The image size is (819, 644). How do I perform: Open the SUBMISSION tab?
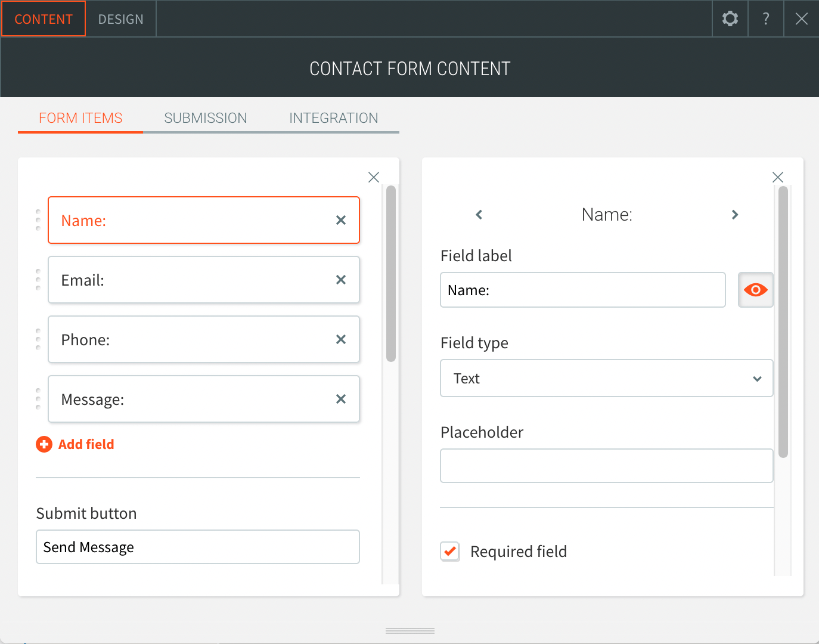[206, 118]
